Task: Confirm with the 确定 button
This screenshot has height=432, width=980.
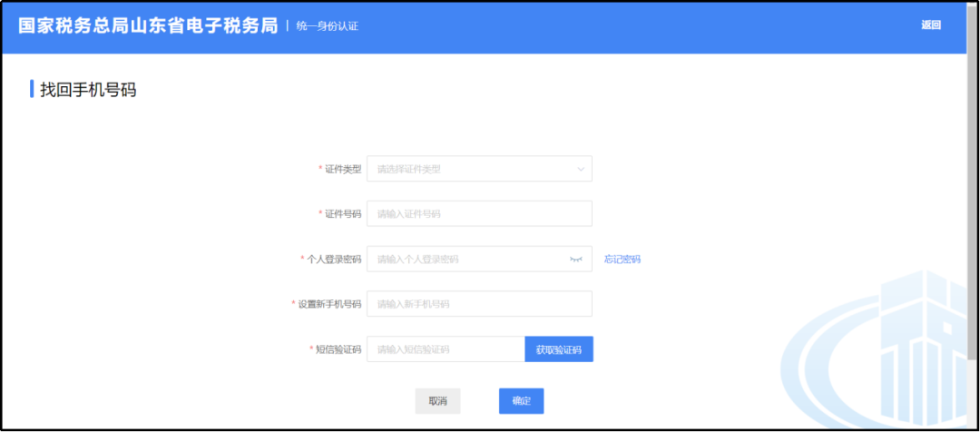Action: 521,400
